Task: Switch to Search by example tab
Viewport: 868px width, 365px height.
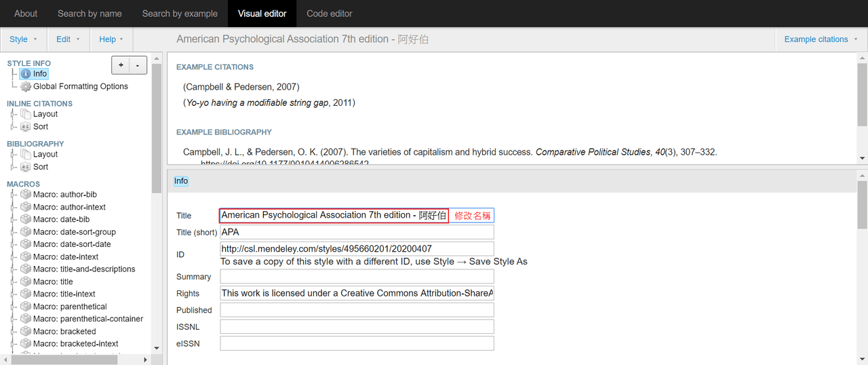Action: [180, 14]
